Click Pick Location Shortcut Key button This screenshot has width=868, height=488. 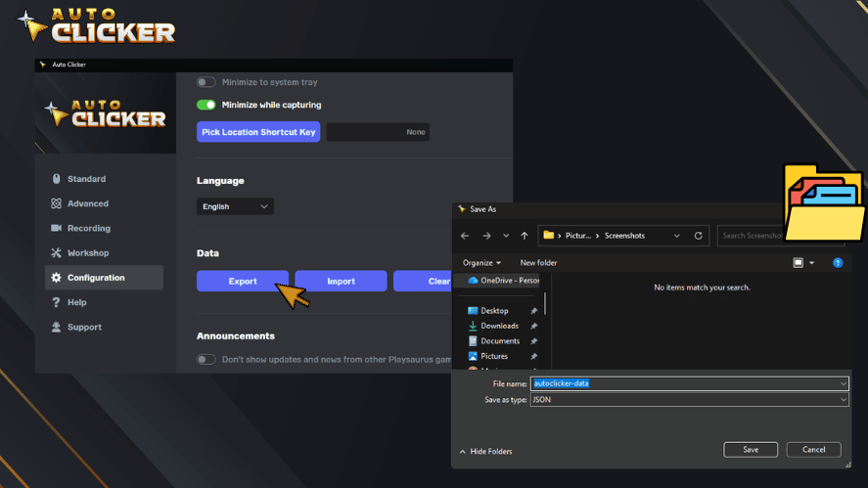(x=258, y=132)
